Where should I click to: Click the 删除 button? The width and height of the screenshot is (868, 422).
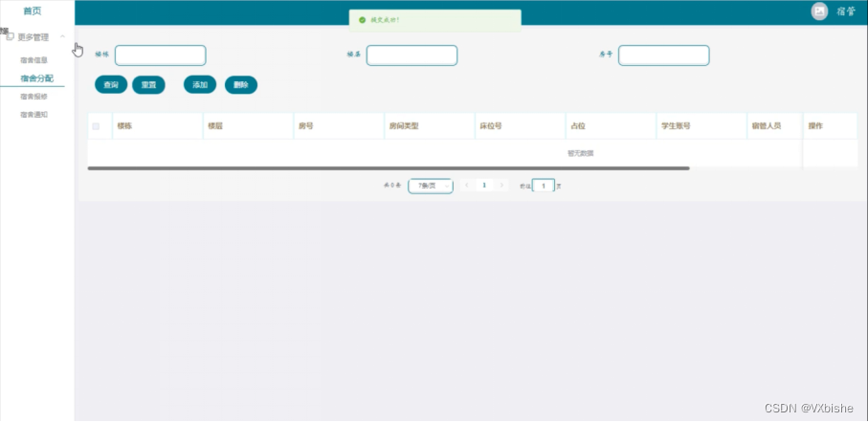click(x=241, y=85)
